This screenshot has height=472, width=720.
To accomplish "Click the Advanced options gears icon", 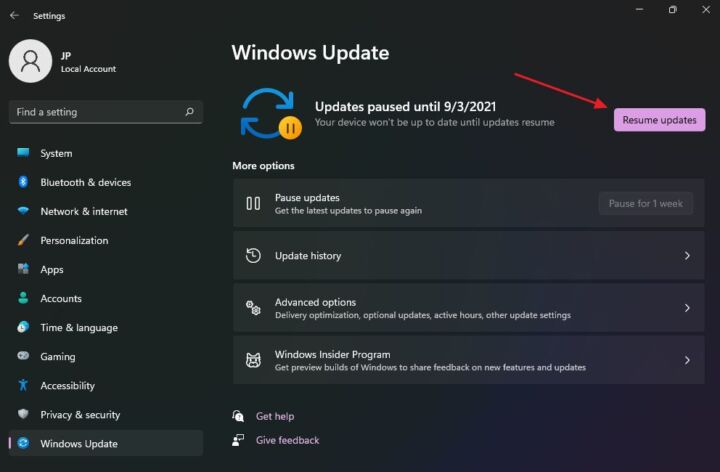I will 253,308.
